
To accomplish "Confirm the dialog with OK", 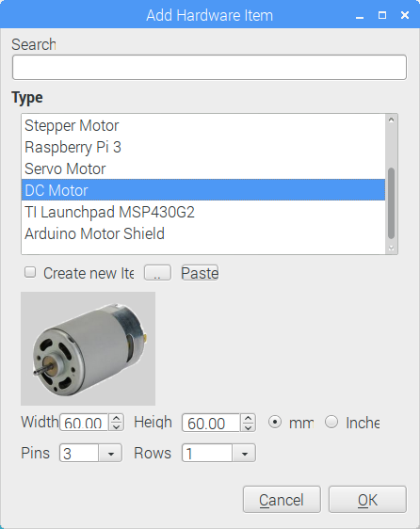I will click(367, 499).
